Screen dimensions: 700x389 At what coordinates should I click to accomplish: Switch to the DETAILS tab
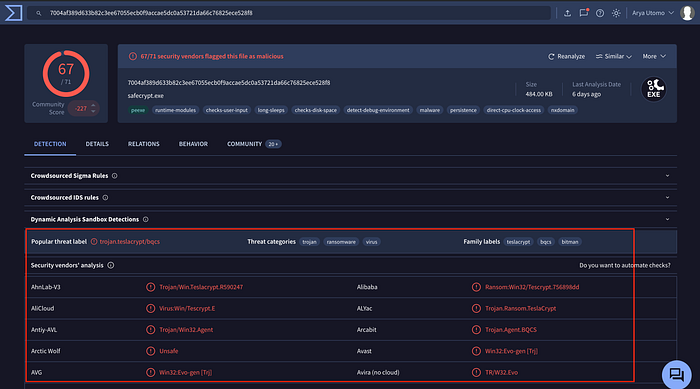(x=97, y=144)
